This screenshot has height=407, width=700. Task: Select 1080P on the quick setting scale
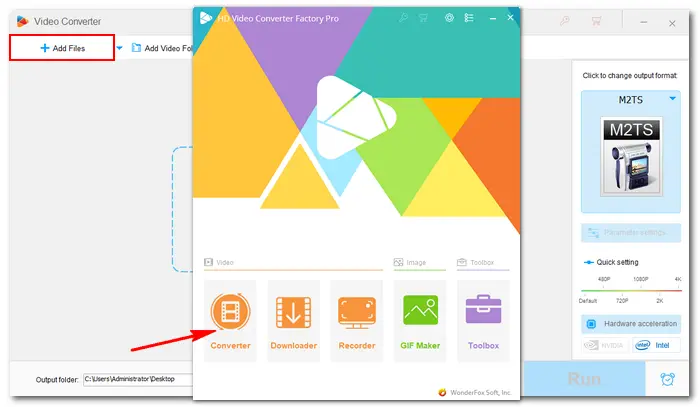tap(640, 279)
